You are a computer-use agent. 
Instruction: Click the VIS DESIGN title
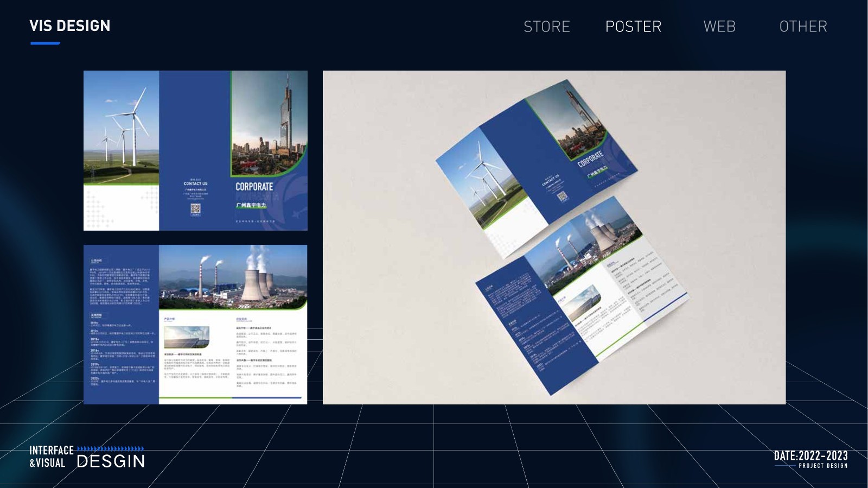(70, 26)
